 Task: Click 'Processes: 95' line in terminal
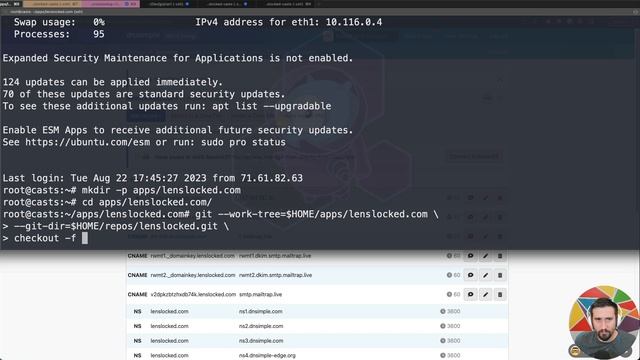pos(59,34)
